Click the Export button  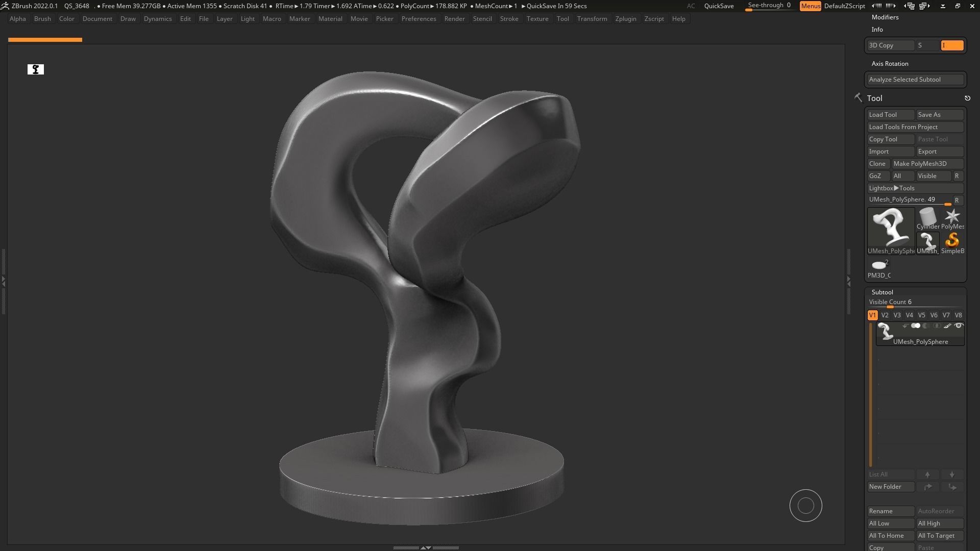(940, 152)
